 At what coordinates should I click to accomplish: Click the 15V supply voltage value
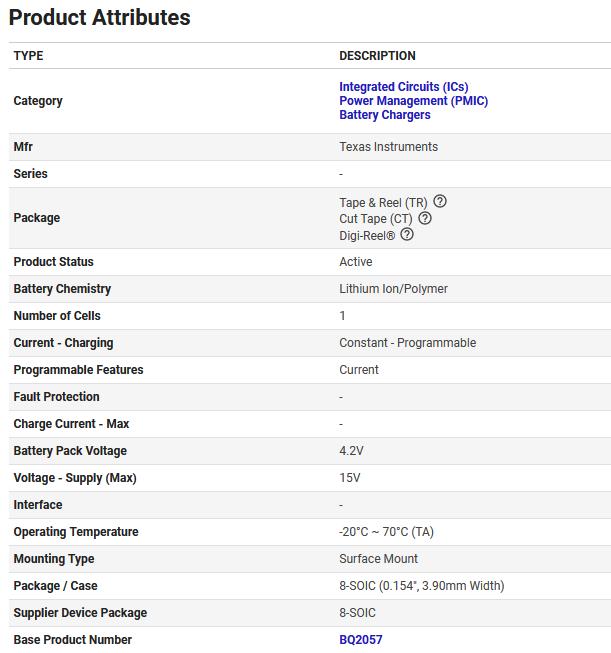pos(349,478)
